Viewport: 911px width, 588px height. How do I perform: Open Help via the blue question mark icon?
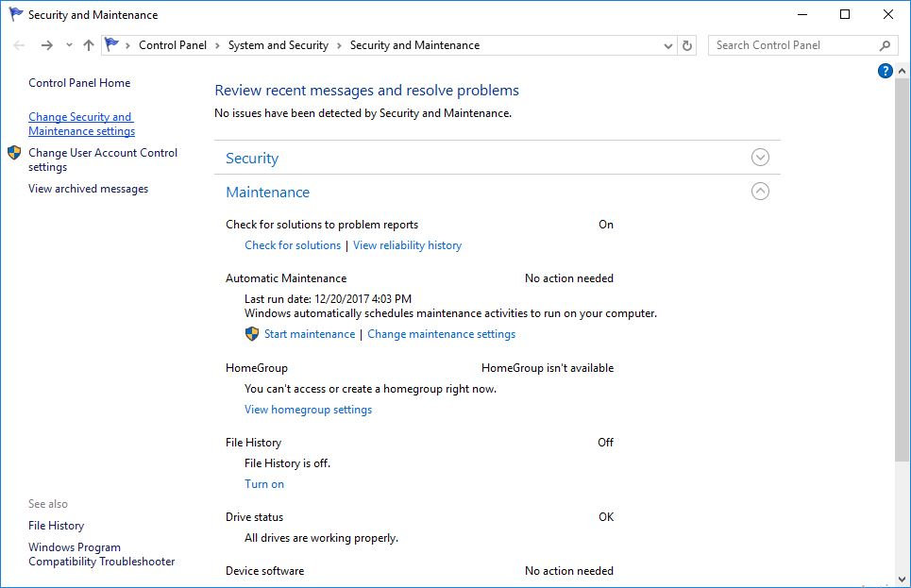point(885,70)
